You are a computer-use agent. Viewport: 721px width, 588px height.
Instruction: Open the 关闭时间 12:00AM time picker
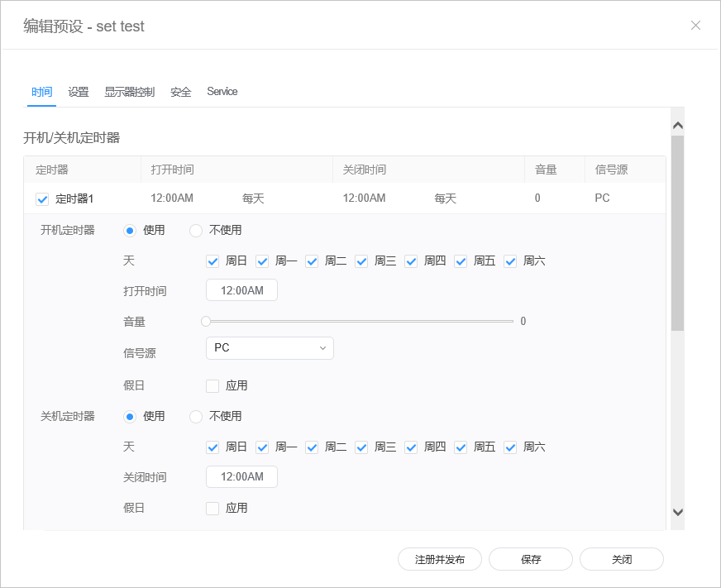click(241, 476)
